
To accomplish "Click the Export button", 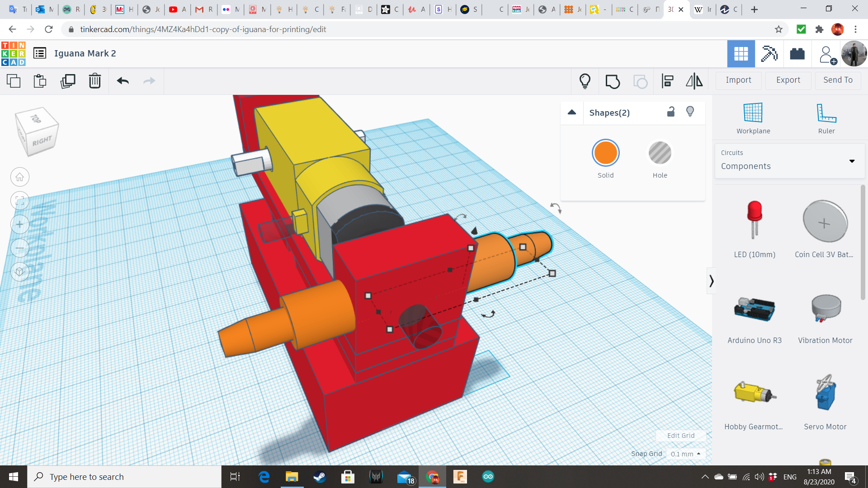I will click(x=788, y=80).
